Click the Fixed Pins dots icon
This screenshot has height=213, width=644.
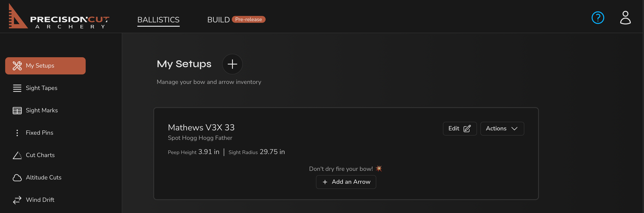pyautogui.click(x=17, y=133)
